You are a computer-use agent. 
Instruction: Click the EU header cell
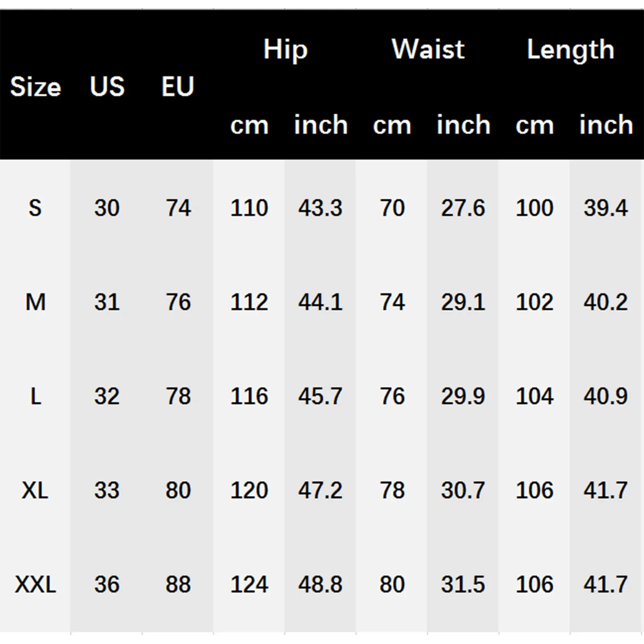pyautogui.click(x=178, y=87)
